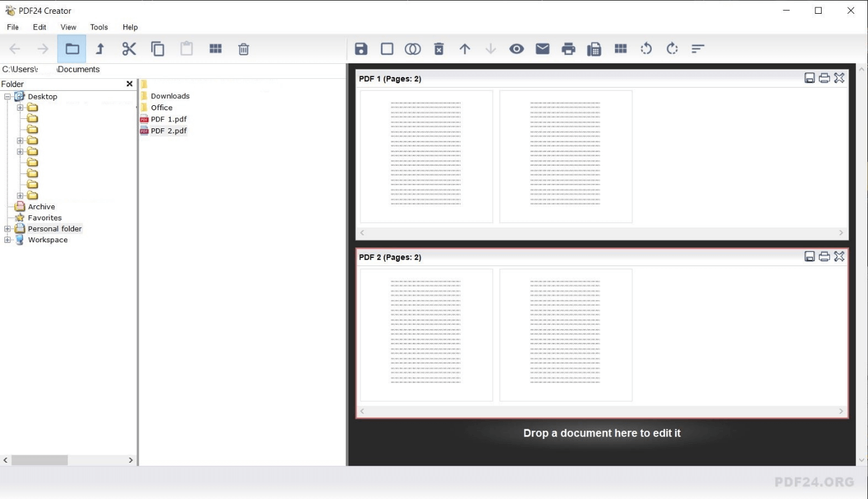Select Desktop in the folder tree
This screenshot has width=868, height=499.
click(43, 96)
